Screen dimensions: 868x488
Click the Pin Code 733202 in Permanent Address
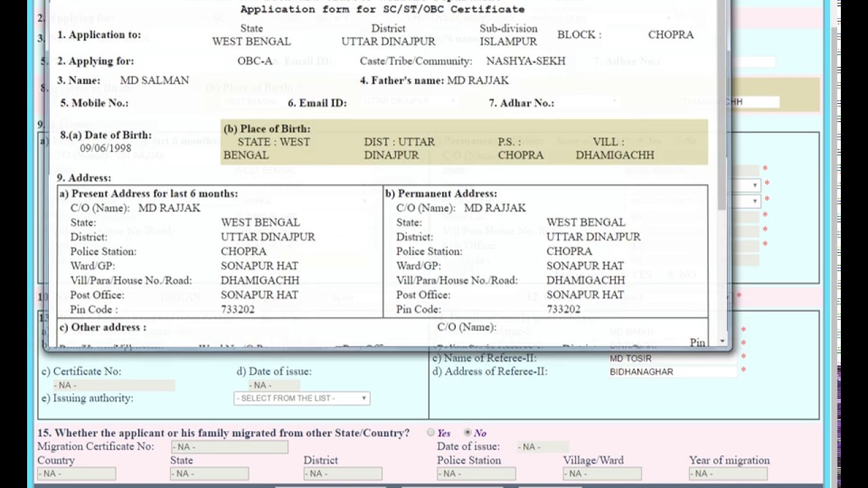pos(564,309)
